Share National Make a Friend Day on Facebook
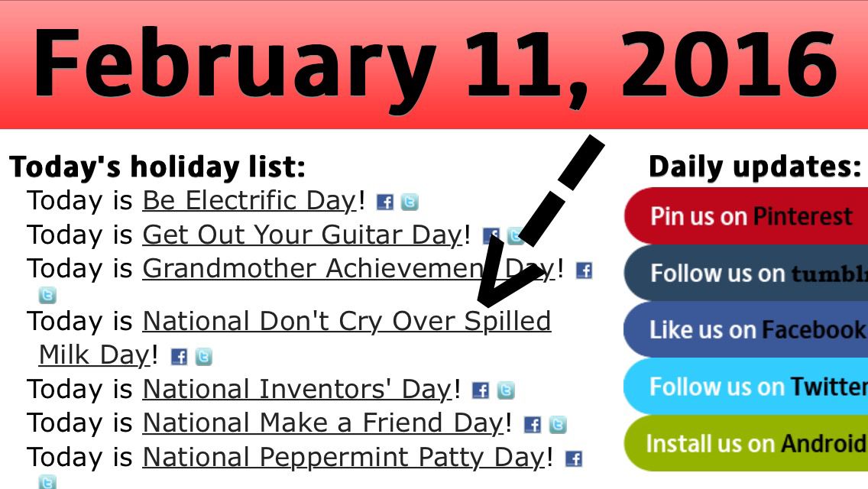The width and height of the screenshot is (868, 489). pyautogui.click(x=533, y=425)
